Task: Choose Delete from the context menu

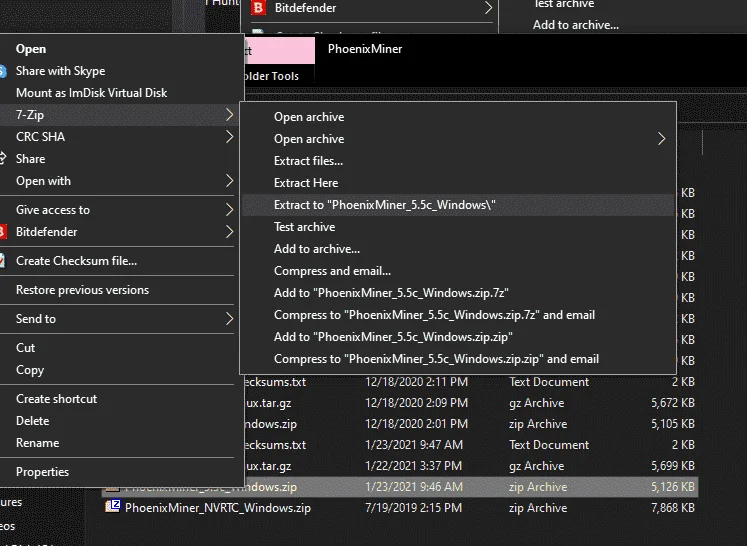Action: 119,421
